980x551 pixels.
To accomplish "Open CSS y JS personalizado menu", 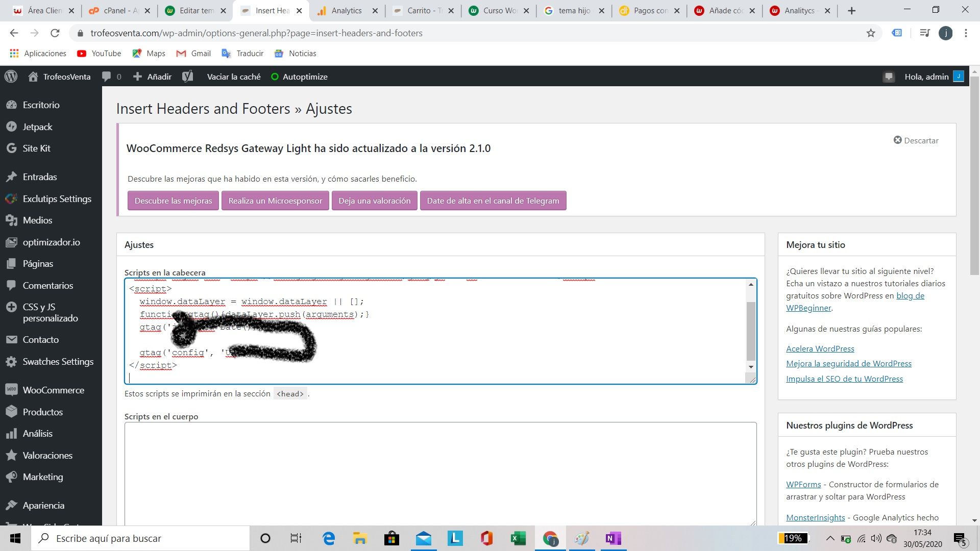I will pyautogui.click(x=51, y=312).
